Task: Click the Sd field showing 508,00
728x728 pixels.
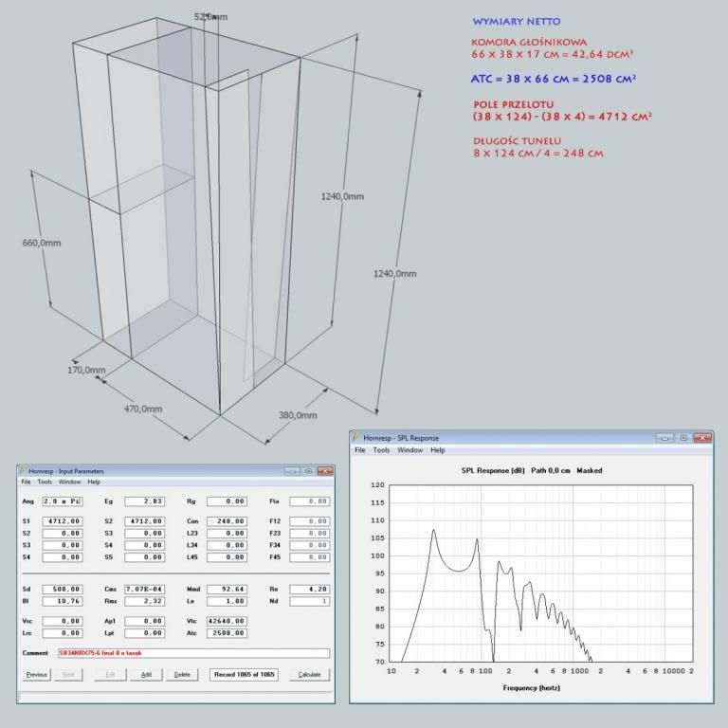Action: [63, 590]
